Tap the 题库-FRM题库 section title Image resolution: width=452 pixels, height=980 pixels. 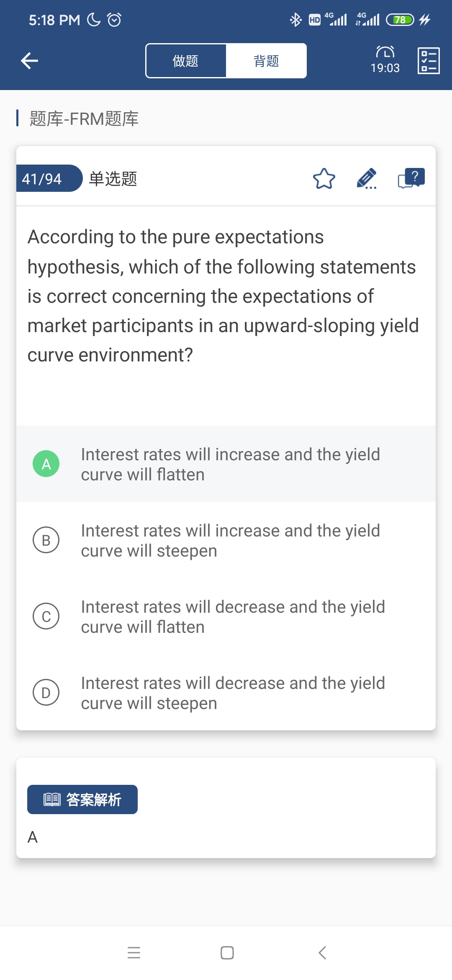coord(84,119)
